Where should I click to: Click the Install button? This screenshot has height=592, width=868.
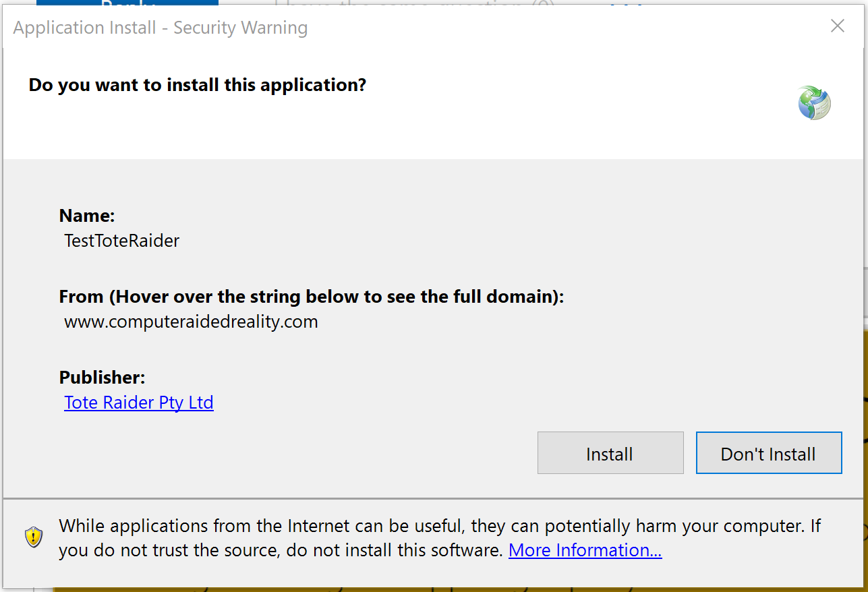[x=610, y=453]
